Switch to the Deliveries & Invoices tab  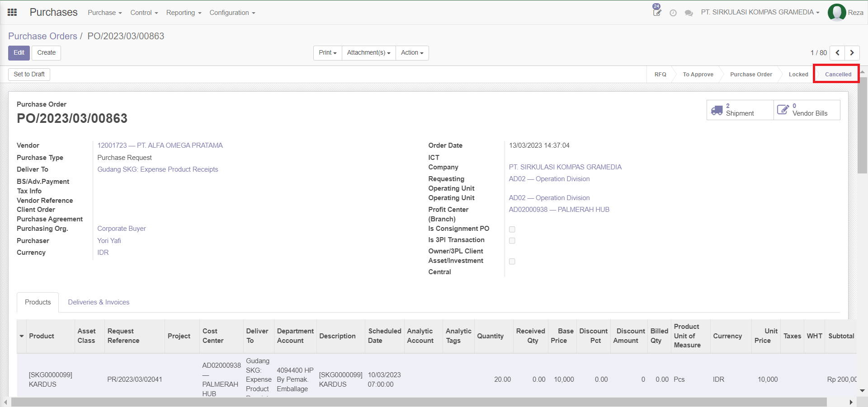coord(99,302)
